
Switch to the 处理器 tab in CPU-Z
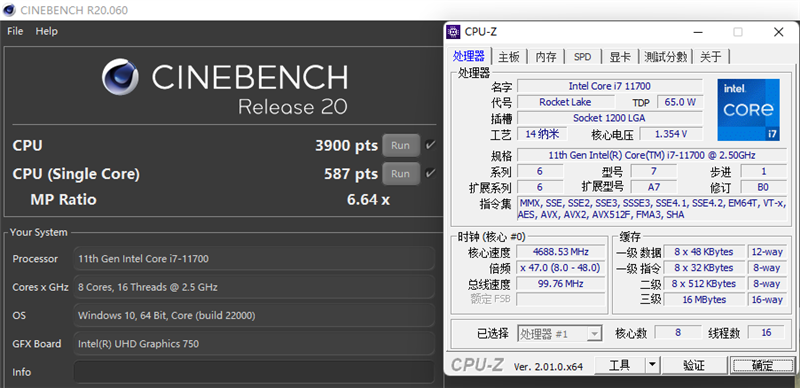[469, 57]
